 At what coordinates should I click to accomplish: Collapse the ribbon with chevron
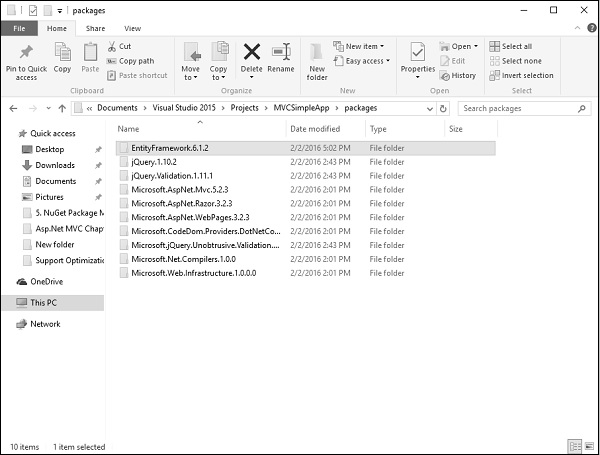pyautogui.click(x=577, y=28)
